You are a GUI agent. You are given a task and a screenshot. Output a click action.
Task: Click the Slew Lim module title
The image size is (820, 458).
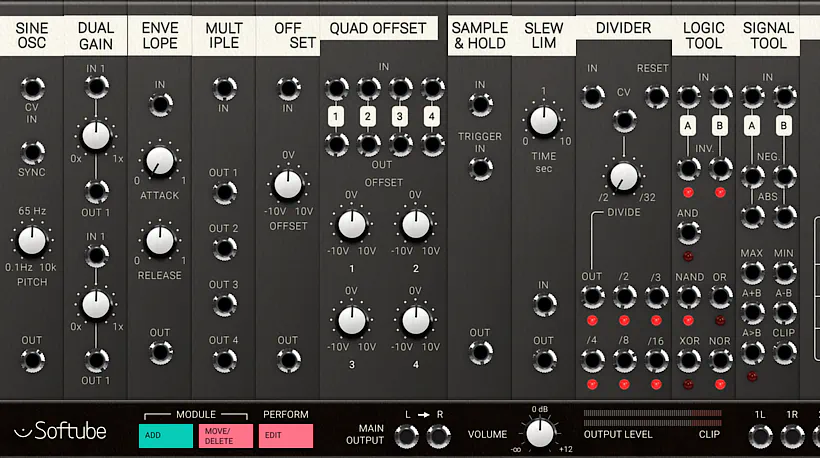(x=544, y=36)
